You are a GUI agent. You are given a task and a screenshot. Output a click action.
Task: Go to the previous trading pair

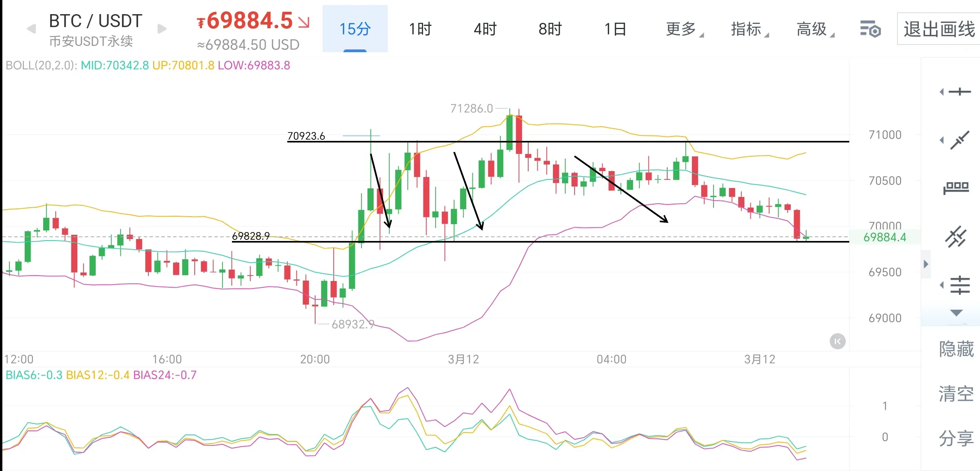tap(31, 29)
